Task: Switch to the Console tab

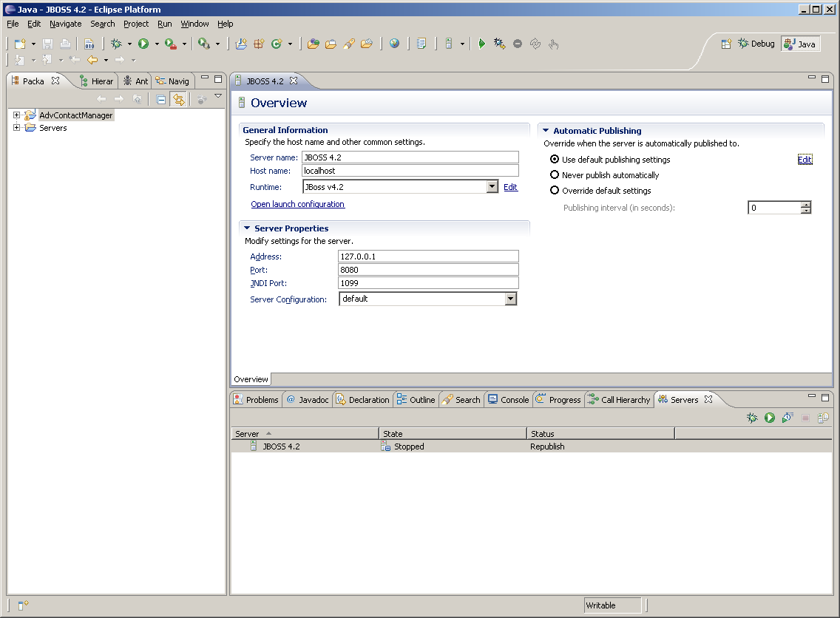Action: pos(509,399)
